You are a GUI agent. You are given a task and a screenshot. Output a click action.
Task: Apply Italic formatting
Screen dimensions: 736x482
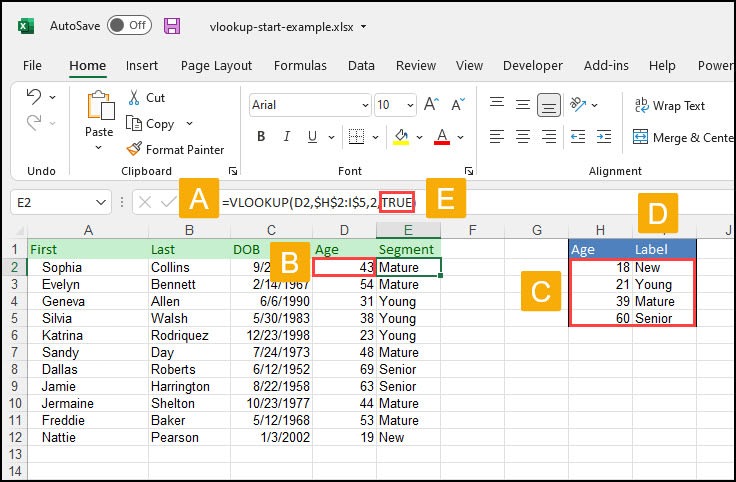(x=287, y=137)
